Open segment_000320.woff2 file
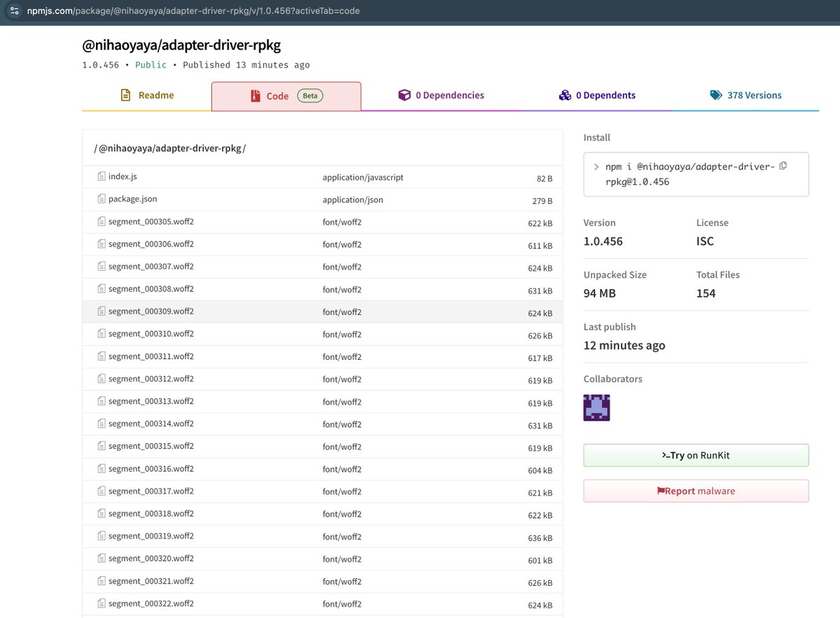Image resolution: width=840 pixels, height=618 pixels. pyautogui.click(x=151, y=559)
